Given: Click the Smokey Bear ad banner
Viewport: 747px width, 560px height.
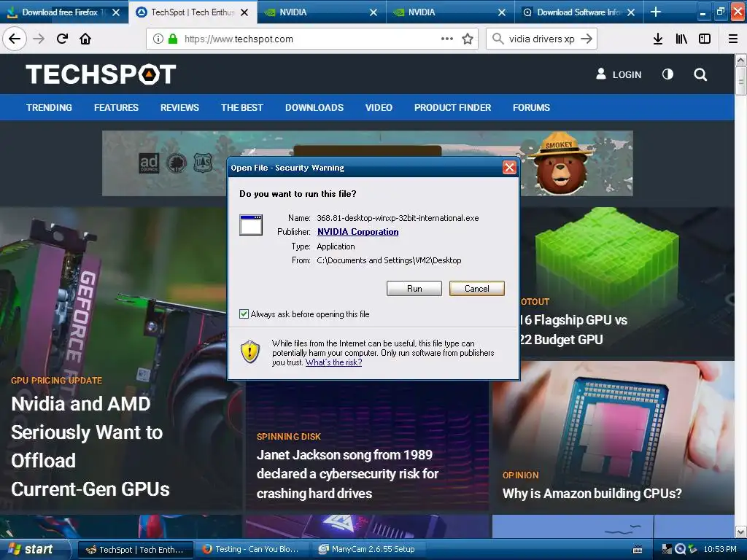Looking at the screenshot, I should pyautogui.click(x=368, y=163).
